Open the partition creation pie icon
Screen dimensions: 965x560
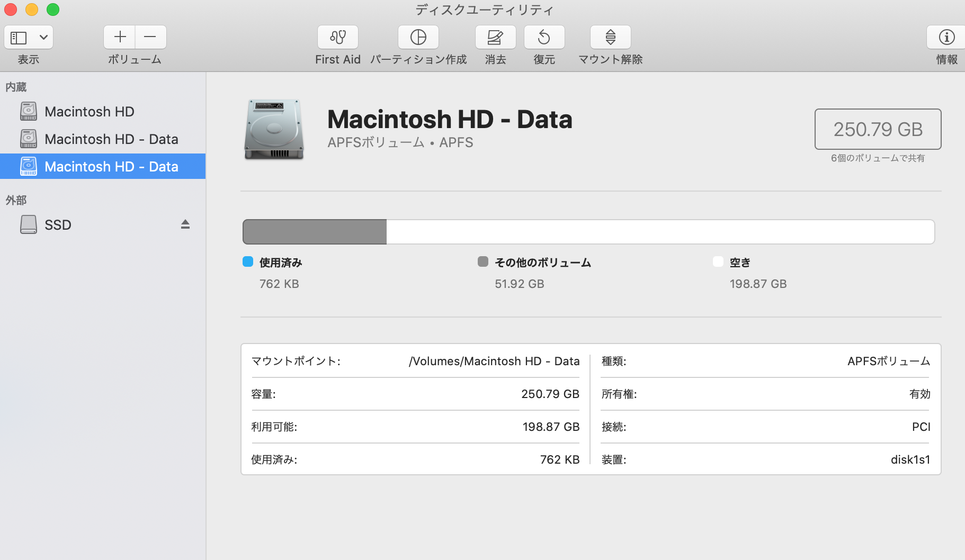pyautogui.click(x=418, y=37)
